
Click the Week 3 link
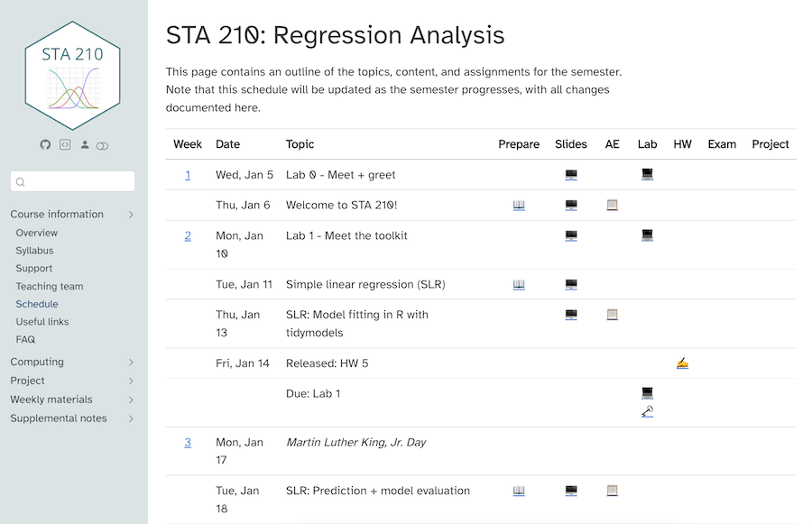point(188,443)
